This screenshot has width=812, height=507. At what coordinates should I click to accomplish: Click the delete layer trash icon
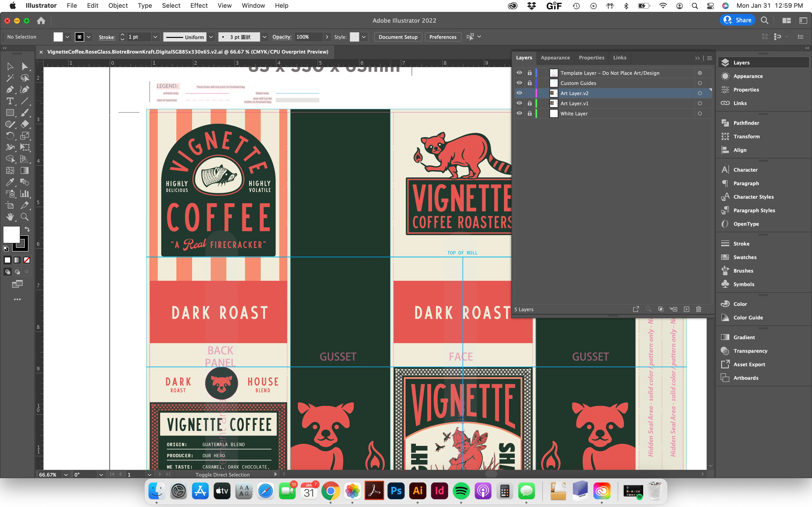pos(699,309)
